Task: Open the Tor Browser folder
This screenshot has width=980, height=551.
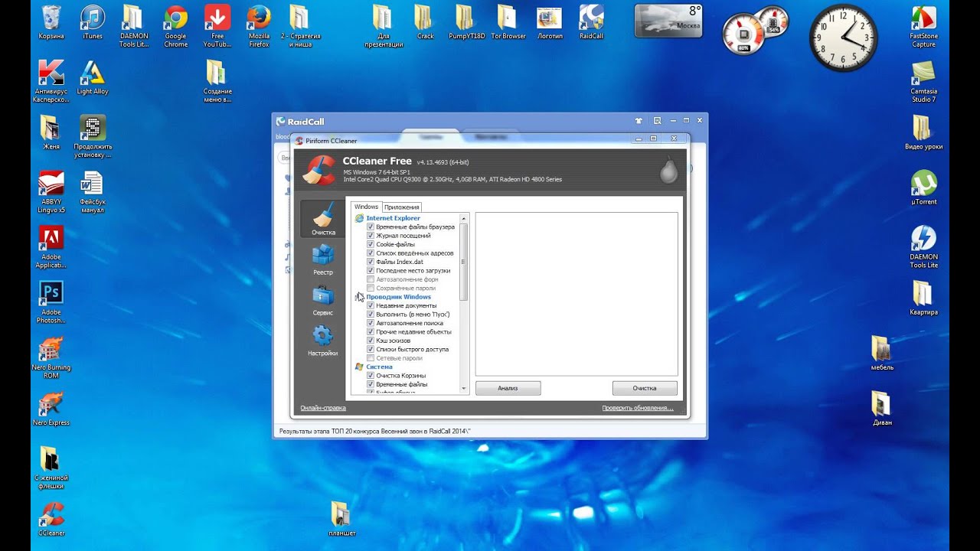Action: [x=508, y=22]
